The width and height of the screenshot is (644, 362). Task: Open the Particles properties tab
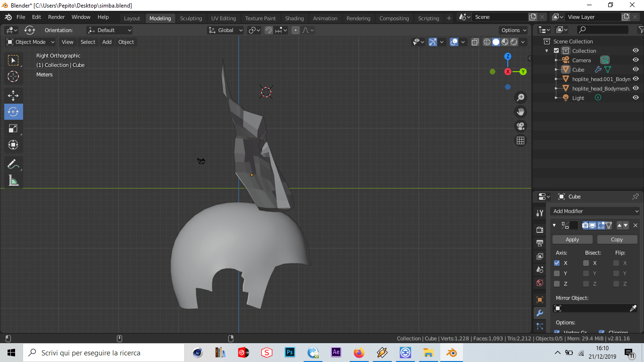tap(540, 326)
